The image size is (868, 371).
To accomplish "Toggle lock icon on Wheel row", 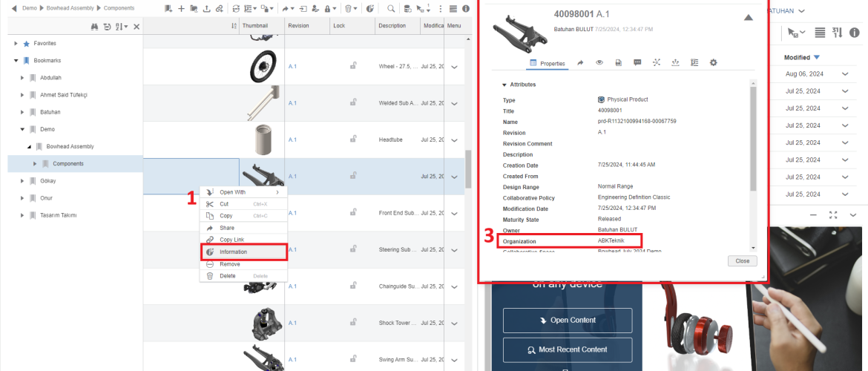I will (353, 66).
